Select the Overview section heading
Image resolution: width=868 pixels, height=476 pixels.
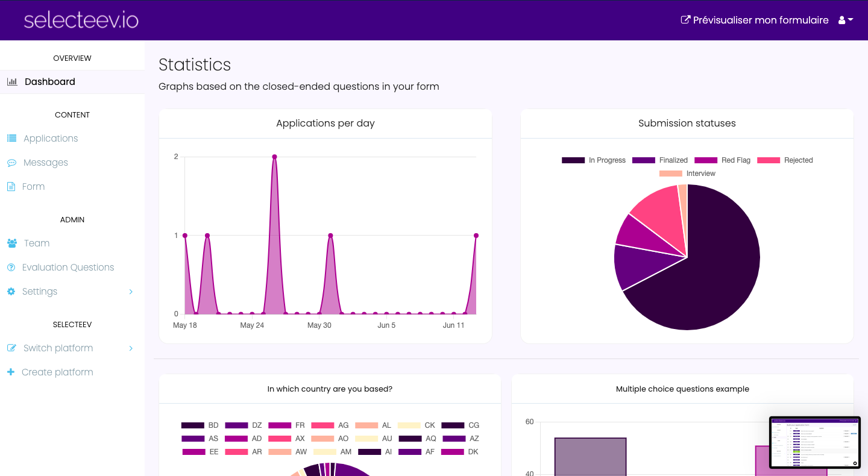(x=72, y=58)
